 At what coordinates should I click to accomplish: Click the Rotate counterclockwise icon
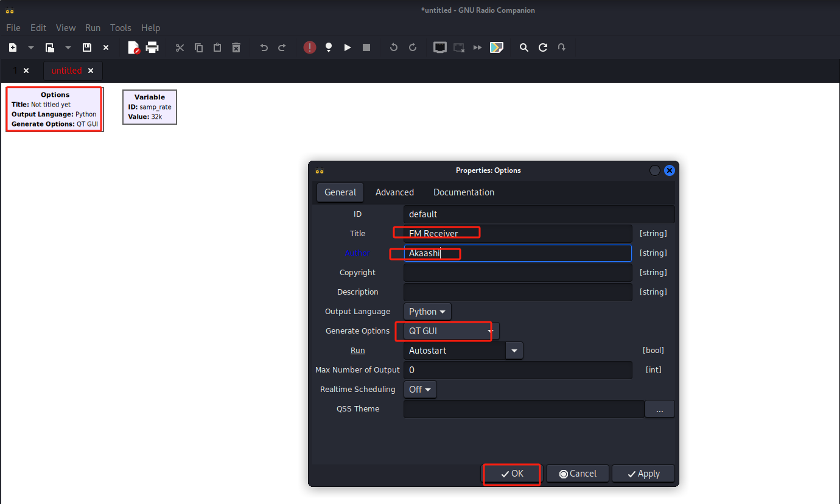click(x=394, y=47)
